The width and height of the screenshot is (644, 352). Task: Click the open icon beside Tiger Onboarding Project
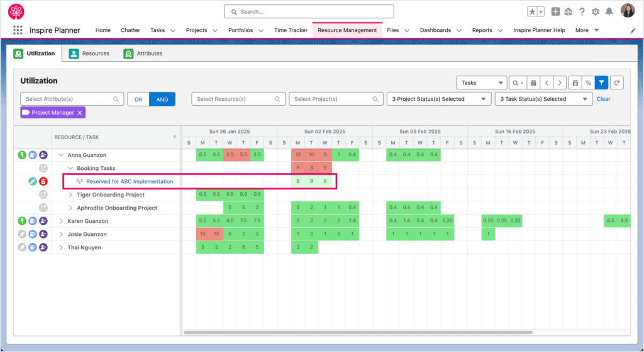(x=43, y=195)
